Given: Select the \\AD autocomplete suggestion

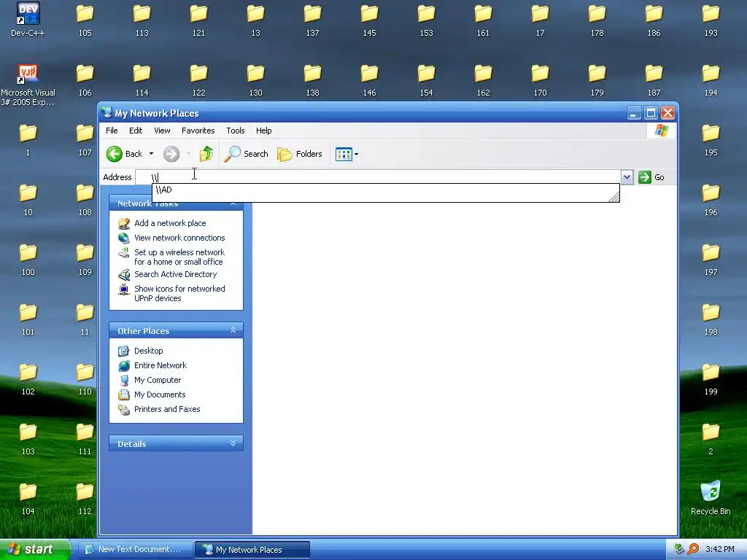Looking at the screenshot, I should [386, 190].
